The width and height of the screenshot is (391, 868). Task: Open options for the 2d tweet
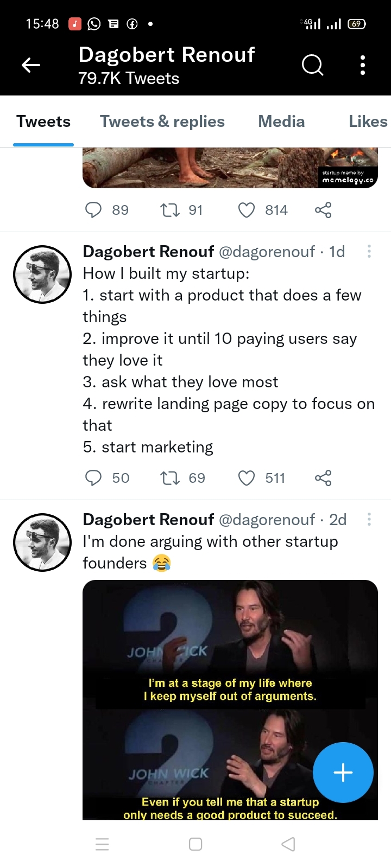point(369,519)
